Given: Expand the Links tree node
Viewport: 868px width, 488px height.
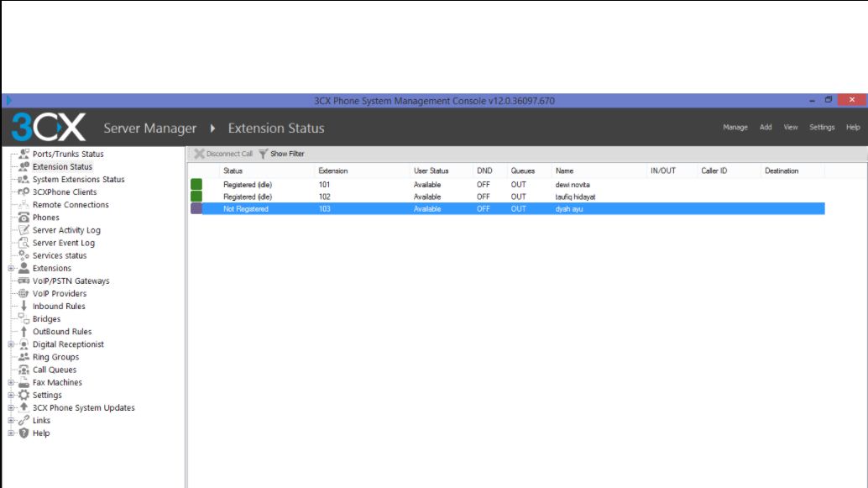Looking at the screenshot, I should coord(11,421).
